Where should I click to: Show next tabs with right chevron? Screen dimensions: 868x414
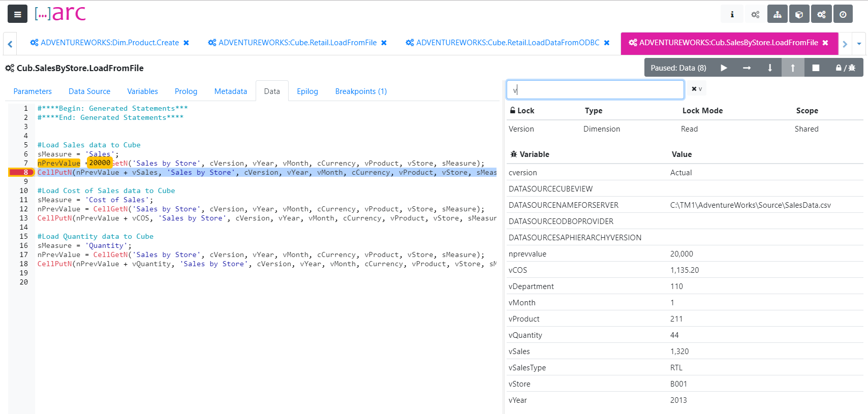(845, 44)
